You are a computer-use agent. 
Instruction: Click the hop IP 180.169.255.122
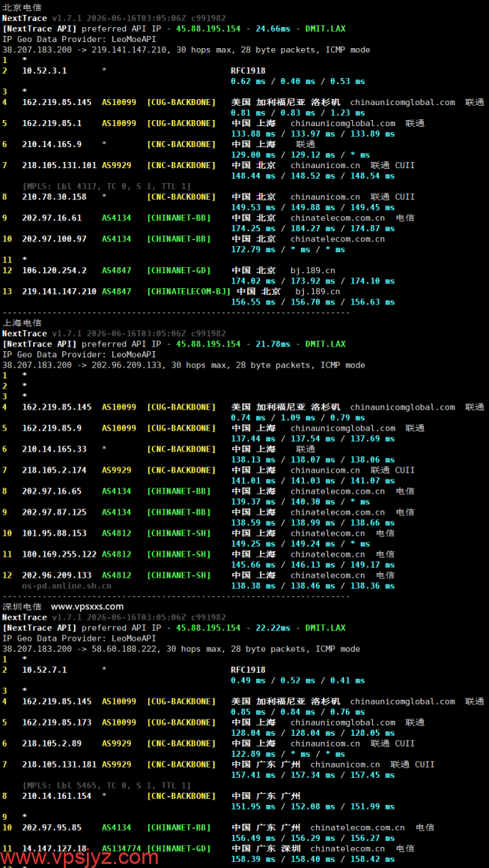(60, 554)
